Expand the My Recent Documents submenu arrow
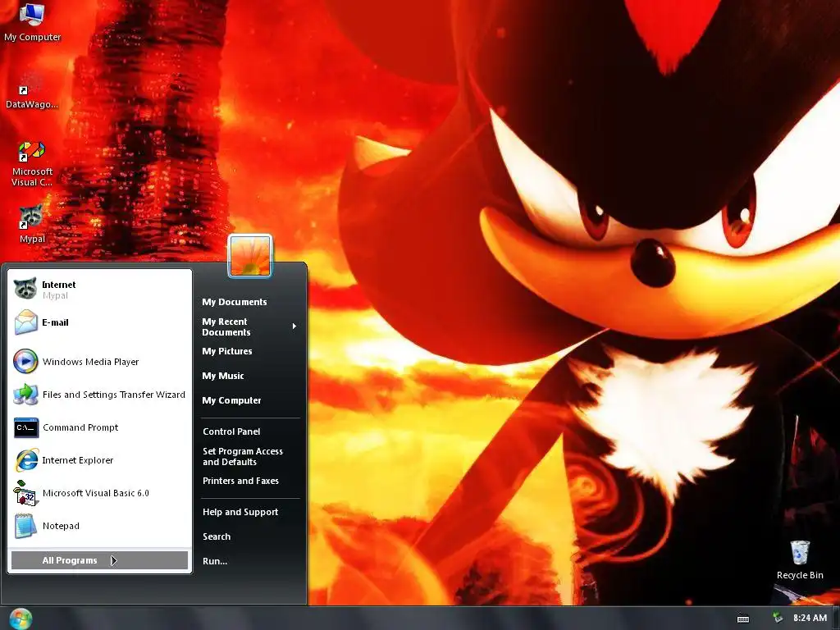Screen dimensions: 840x630 [294, 326]
